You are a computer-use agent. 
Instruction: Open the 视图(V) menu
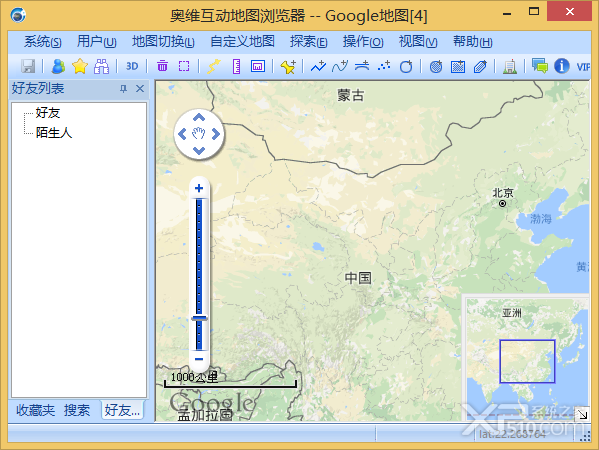pyautogui.click(x=418, y=41)
